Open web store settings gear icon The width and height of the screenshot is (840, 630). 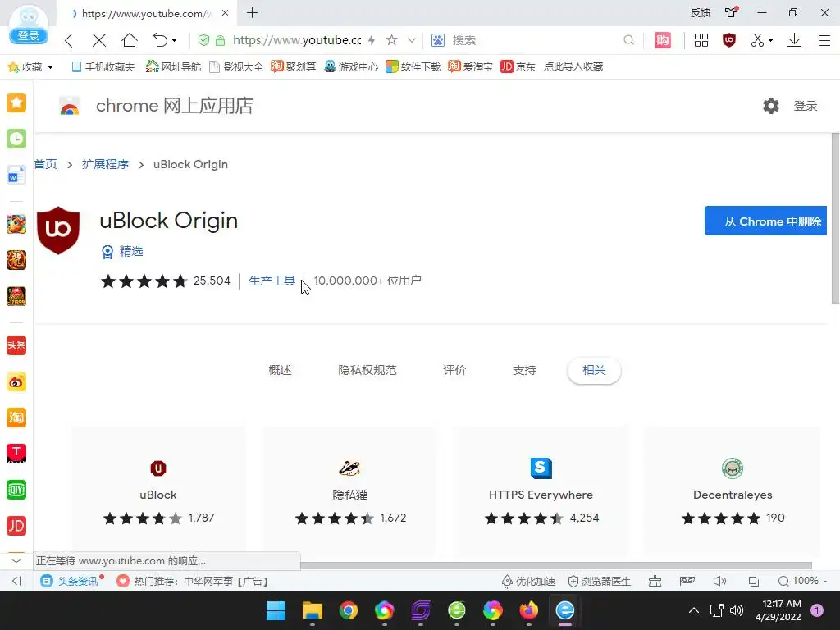771,106
